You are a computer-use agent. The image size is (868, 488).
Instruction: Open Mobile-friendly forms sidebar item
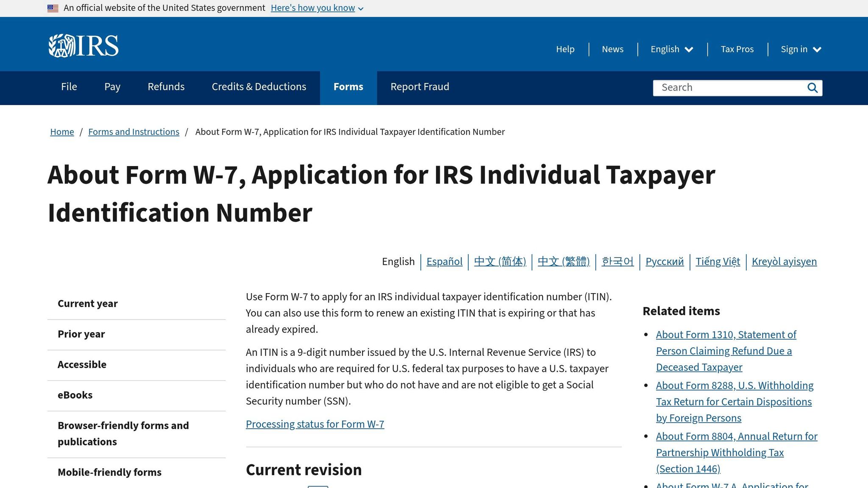tap(136, 473)
